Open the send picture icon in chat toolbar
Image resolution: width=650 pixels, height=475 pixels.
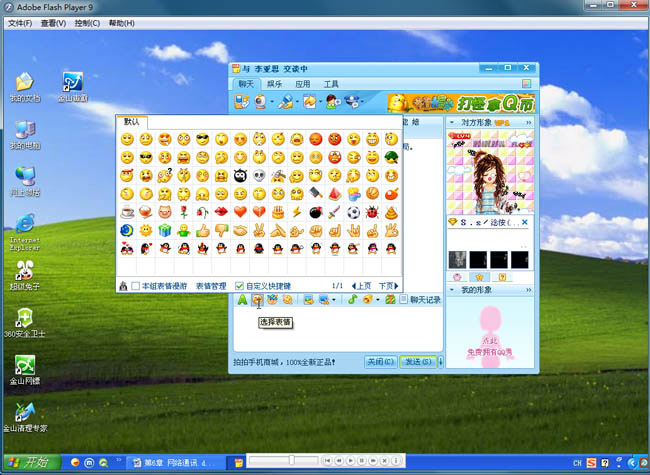tap(308, 300)
